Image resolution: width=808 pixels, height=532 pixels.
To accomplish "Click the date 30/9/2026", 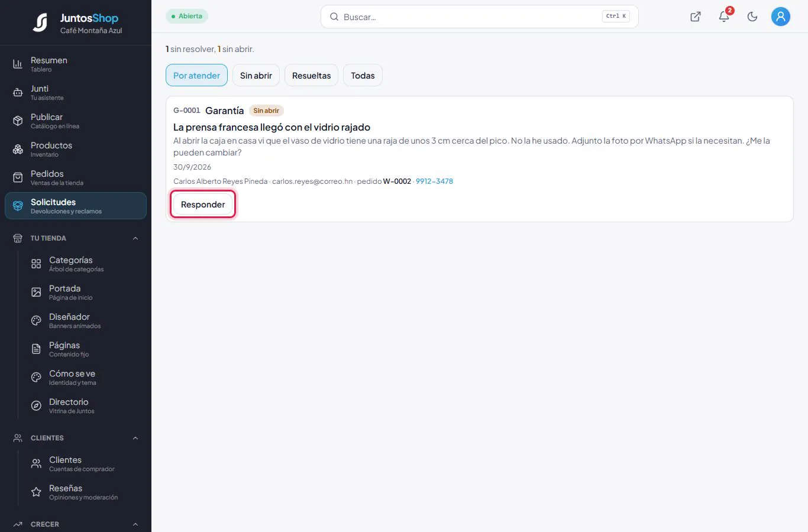I will pyautogui.click(x=192, y=167).
